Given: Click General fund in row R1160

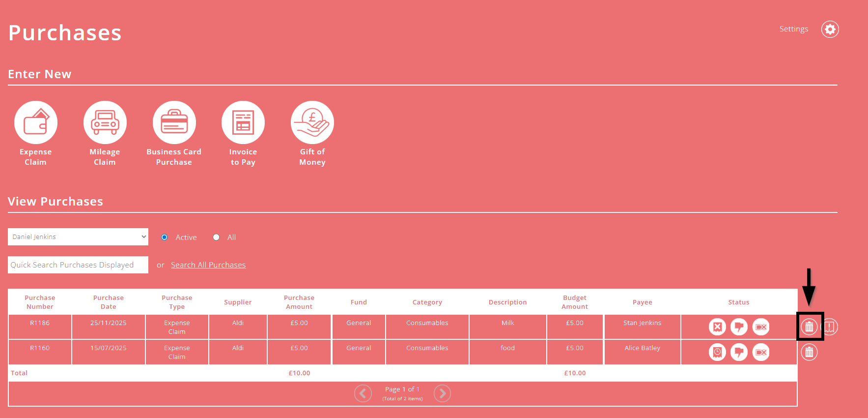Looking at the screenshot, I should point(359,348).
